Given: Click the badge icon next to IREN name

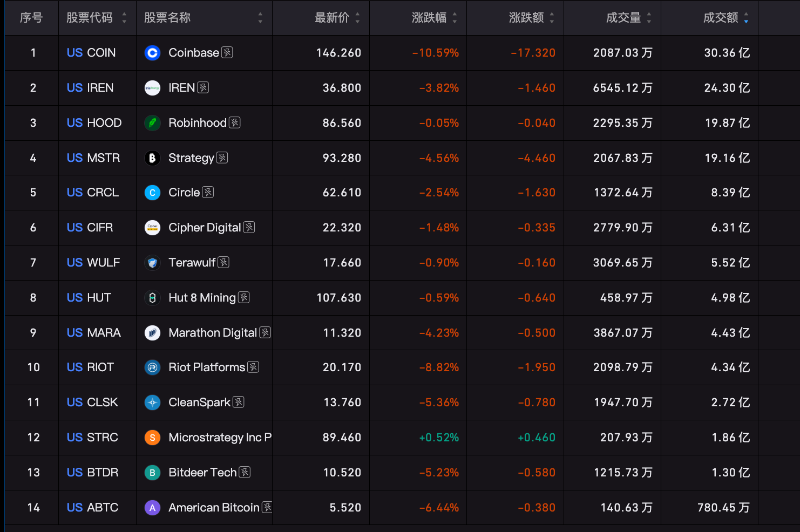Looking at the screenshot, I should click(203, 87).
